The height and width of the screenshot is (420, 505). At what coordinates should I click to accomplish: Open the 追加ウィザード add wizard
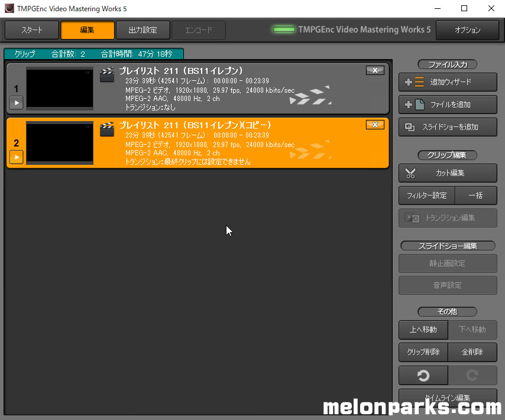[x=448, y=82]
